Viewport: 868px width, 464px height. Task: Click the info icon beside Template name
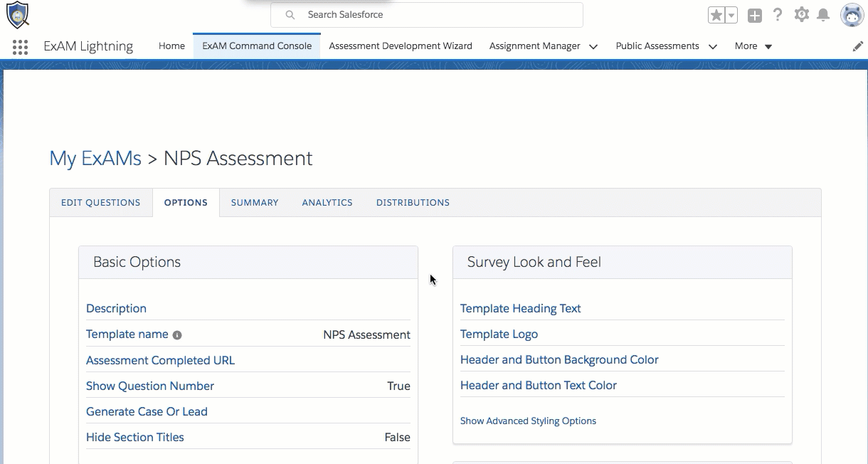tap(177, 335)
